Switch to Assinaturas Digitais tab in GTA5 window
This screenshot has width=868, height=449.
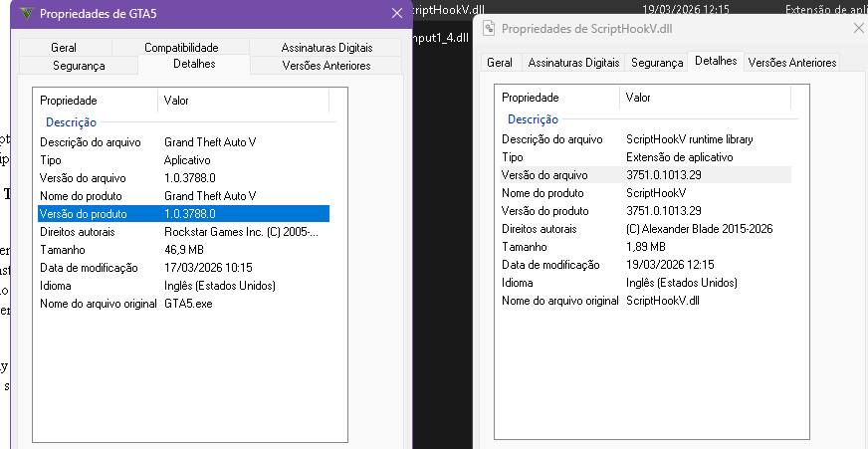tap(326, 48)
